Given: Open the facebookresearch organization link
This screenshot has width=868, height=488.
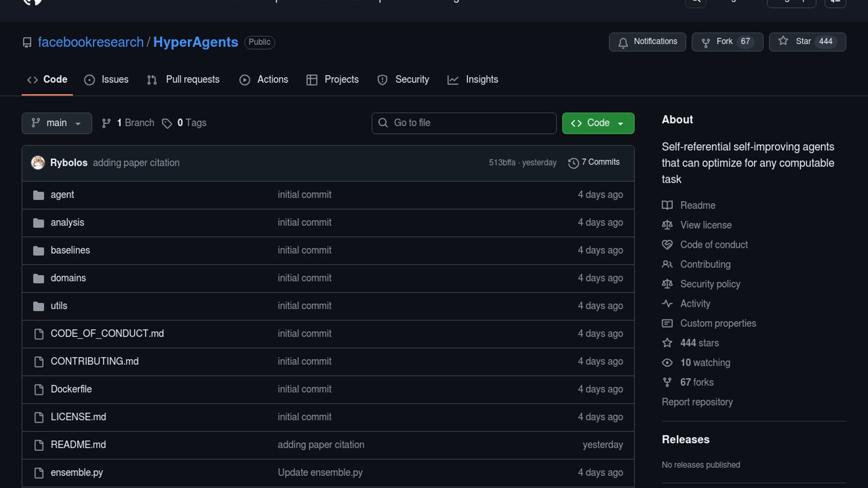Looking at the screenshot, I should (x=90, y=42).
